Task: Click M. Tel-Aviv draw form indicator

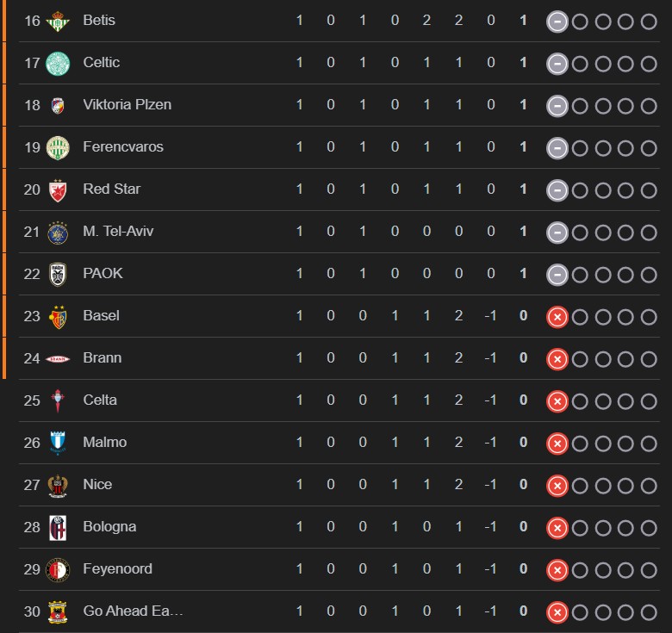Action: pos(557,232)
